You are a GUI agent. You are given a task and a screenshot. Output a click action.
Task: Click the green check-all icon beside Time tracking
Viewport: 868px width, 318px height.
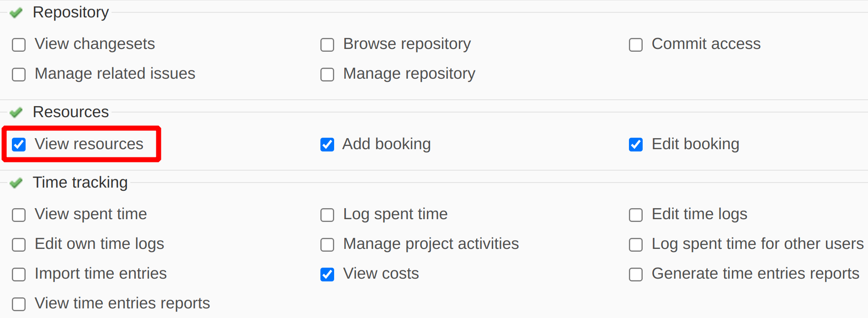16,183
